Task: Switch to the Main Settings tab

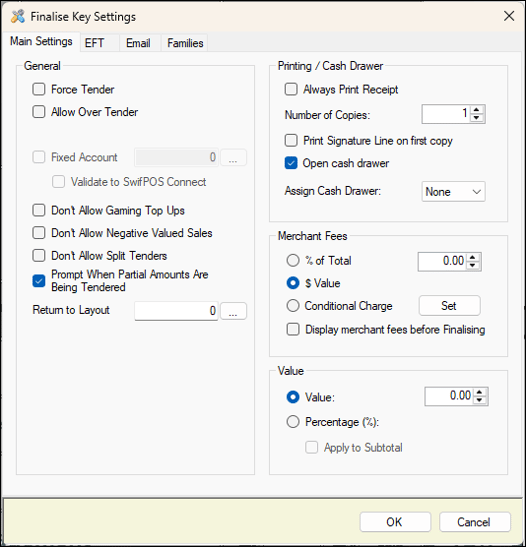Action: click(x=41, y=41)
